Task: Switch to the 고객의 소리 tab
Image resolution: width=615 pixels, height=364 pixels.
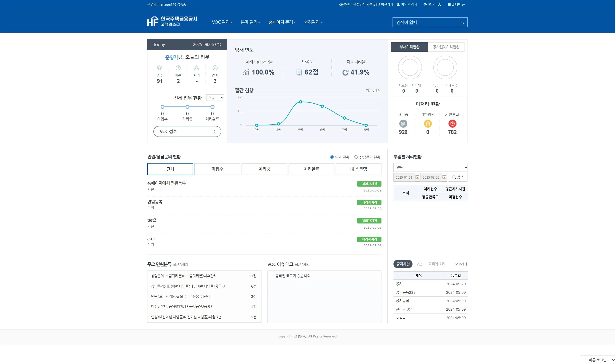Action: [x=436, y=264]
